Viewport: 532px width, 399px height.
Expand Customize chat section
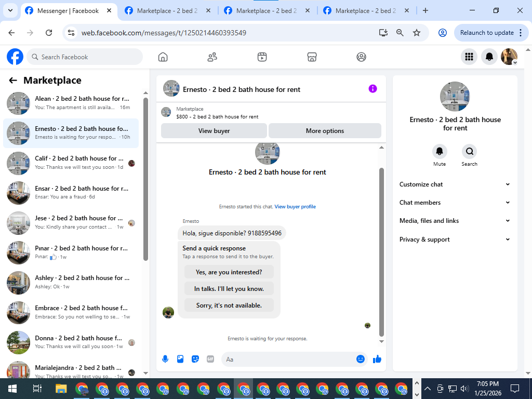pos(455,184)
